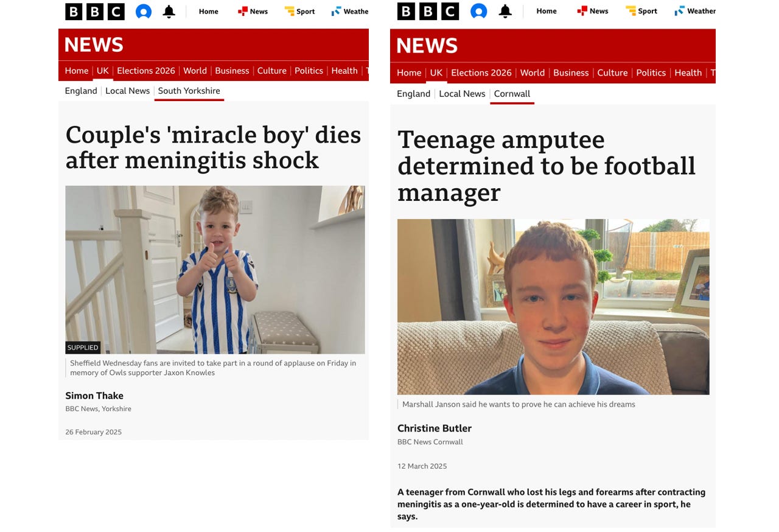The width and height of the screenshot is (779, 532).
Task: Open the South Yorkshire tab
Action: point(189,91)
